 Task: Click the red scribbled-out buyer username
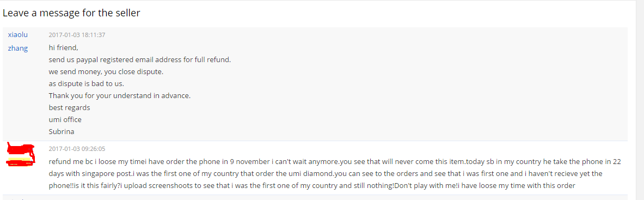[21, 155]
